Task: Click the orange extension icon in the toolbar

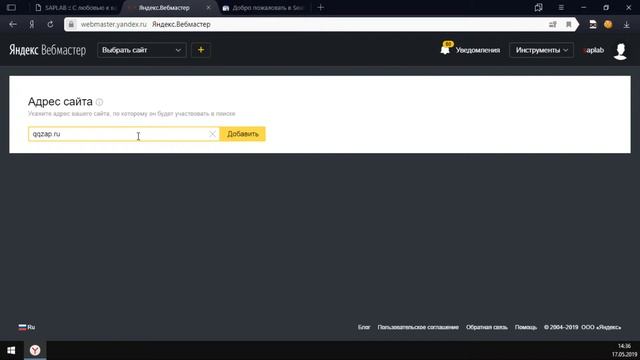Action: [x=608, y=24]
